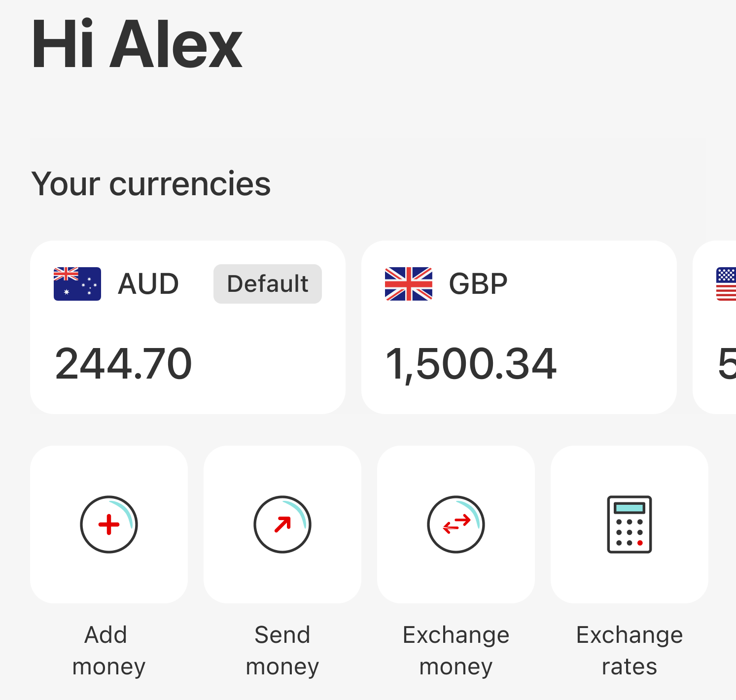736x700 pixels.
Task: Tap the Exchange money arrows icon
Action: 456,525
